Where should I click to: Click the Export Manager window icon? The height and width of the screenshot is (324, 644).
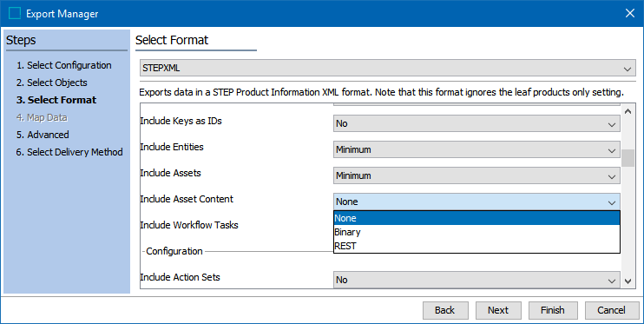pyautogui.click(x=15, y=14)
